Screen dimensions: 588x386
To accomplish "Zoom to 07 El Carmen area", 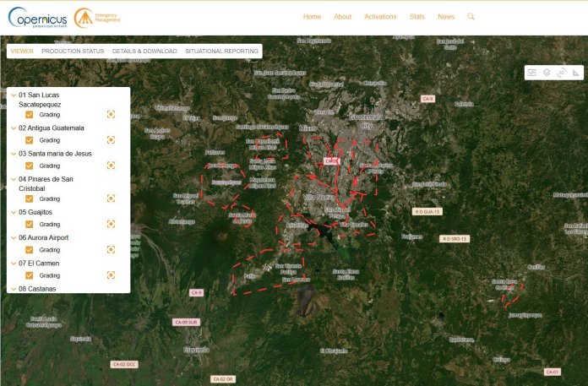I will click(111, 275).
